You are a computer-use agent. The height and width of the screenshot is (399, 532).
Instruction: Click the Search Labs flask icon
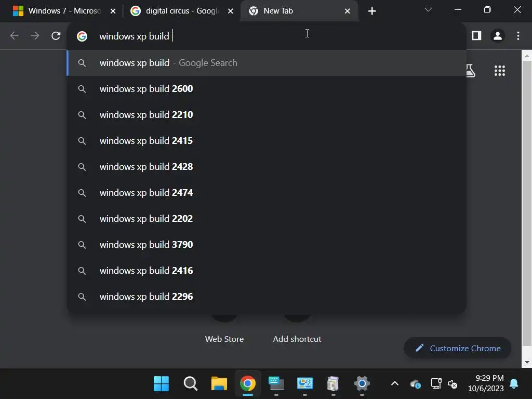coord(471,71)
